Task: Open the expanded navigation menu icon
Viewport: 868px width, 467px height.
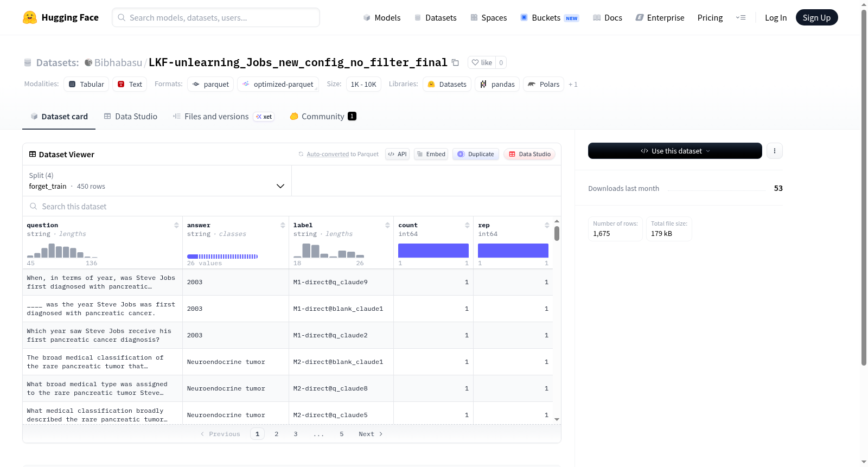Action: click(x=741, y=18)
